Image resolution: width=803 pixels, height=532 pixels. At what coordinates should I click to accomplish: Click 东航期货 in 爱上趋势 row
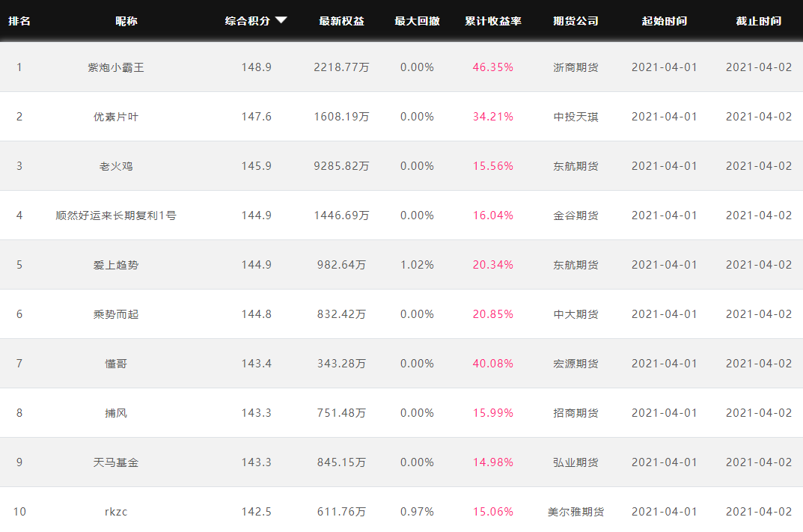(x=576, y=265)
